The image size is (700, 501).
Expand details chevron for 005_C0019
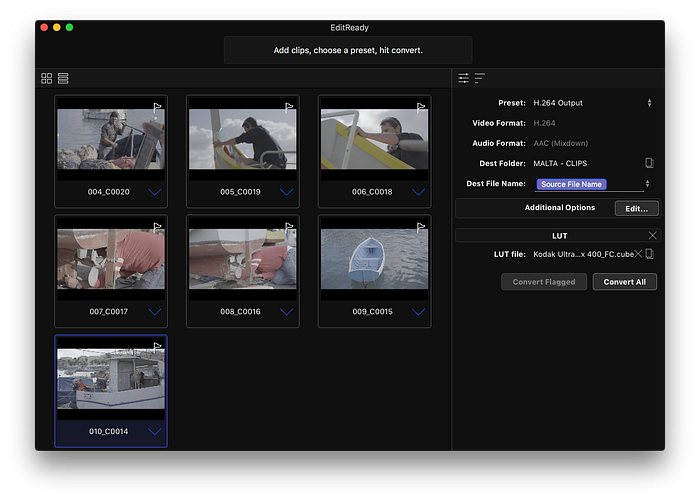pyautogui.click(x=286, y=192)
